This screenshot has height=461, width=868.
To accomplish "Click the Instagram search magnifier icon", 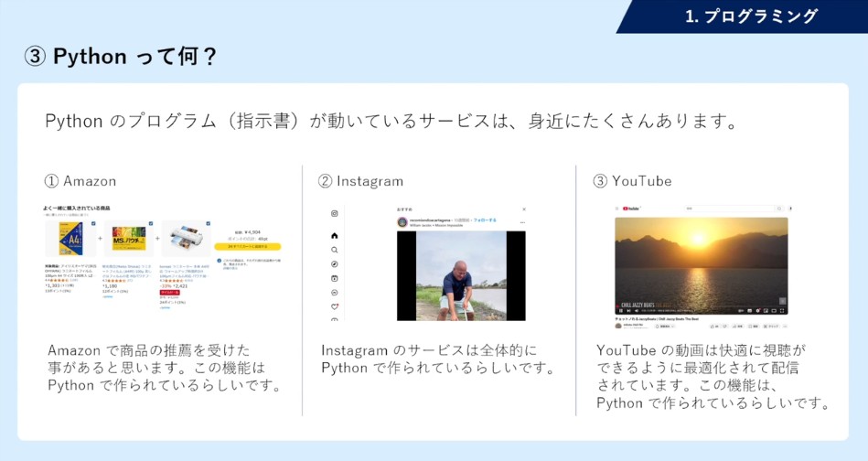I will 335,250.
